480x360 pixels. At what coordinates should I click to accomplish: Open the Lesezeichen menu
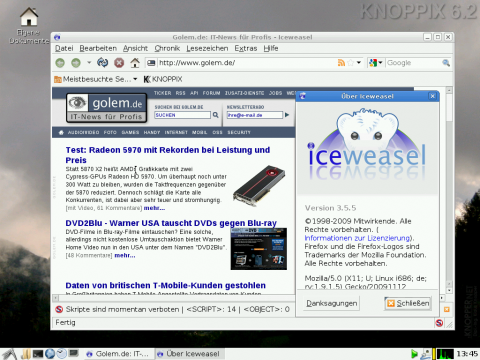207,48
